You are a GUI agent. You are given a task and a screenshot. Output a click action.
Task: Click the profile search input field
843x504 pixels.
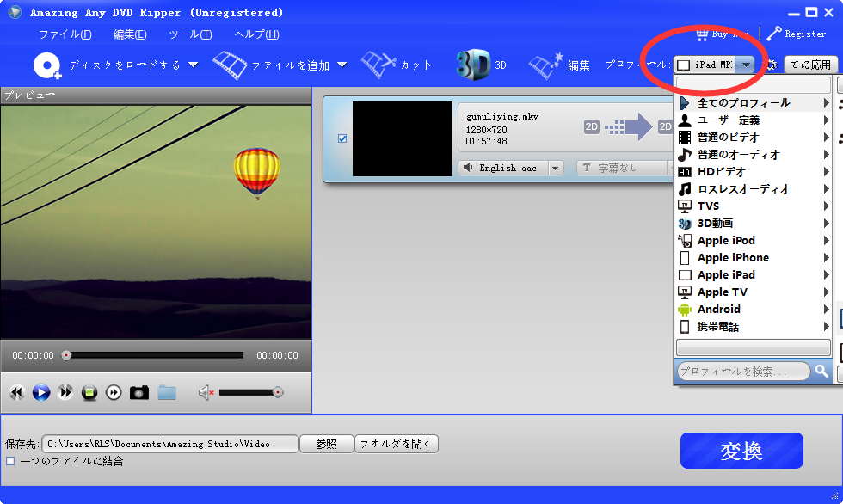tap(743, 371)
